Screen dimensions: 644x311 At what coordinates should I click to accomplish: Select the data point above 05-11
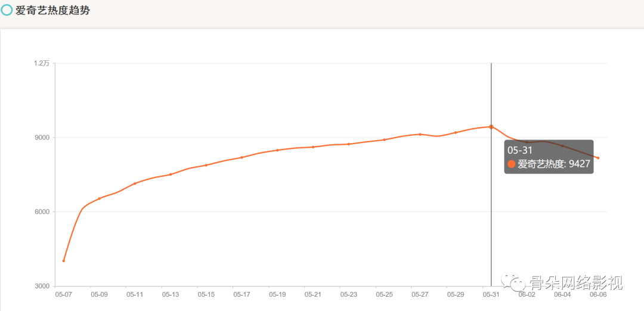[135, 184]
